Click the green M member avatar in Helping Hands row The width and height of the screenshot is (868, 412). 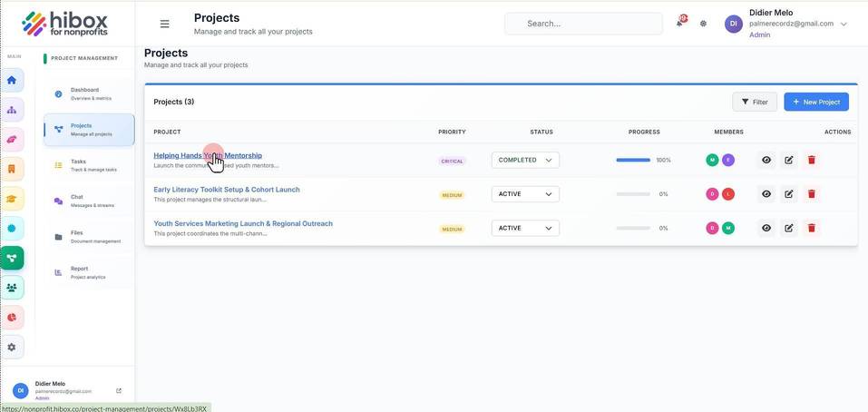point(712,160)
